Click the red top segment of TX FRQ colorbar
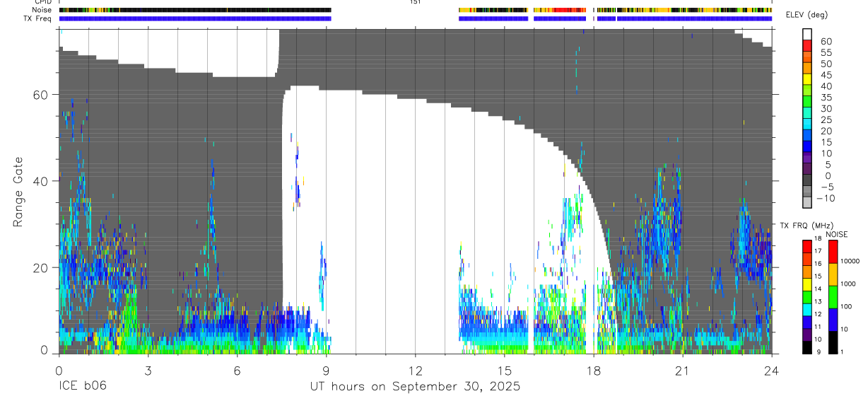Screen dimensions: 868x401 807,247
